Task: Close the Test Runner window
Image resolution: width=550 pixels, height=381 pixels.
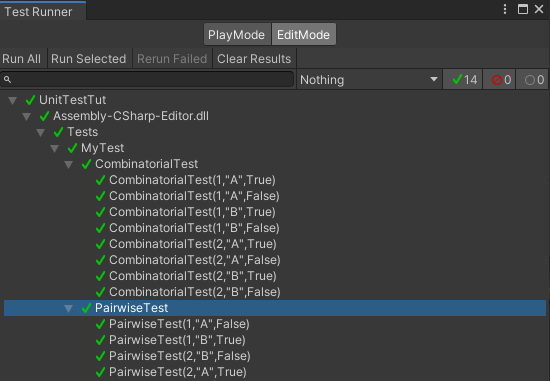Action: pyautogui.click(x=539, y=9)
